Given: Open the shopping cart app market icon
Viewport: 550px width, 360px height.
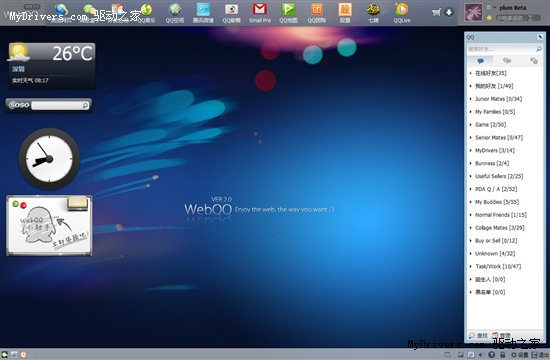Looking at the screenshot, I should [436, 12].
